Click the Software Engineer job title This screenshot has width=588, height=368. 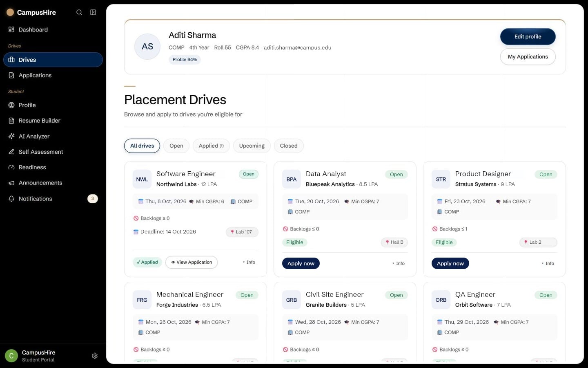pos(186,174)
